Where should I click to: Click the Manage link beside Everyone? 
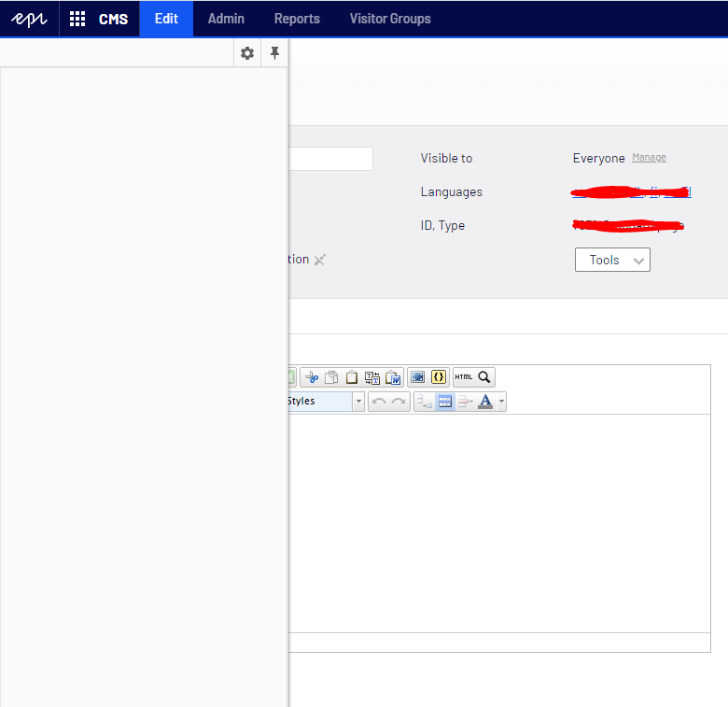(x=649, y=158)
